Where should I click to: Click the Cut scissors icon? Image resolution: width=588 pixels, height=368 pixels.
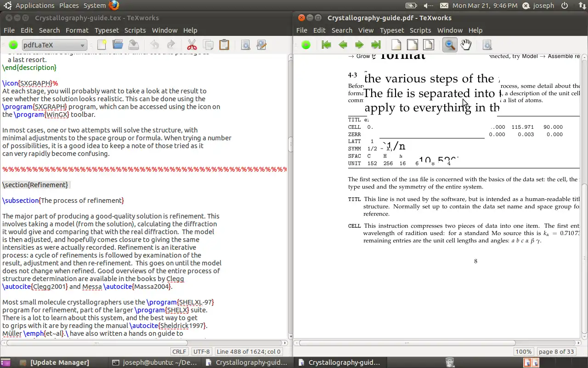coord(192,45)
